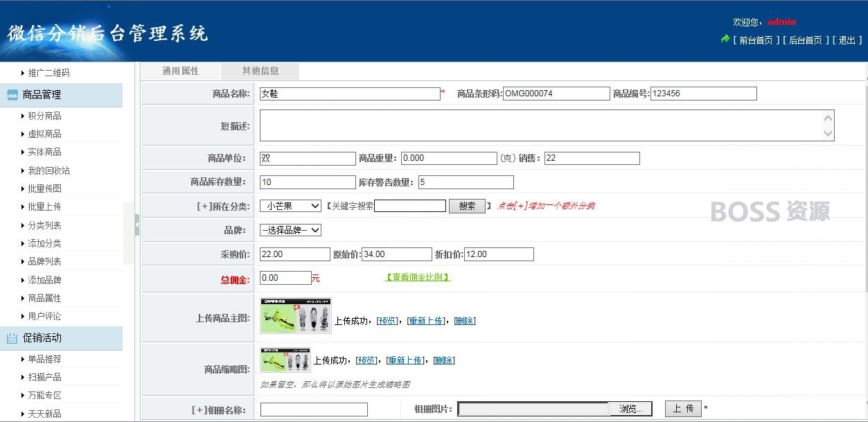The image size is (868, 422).
Task: Focus the 商品条形码 field
Action: click(556, 94)
